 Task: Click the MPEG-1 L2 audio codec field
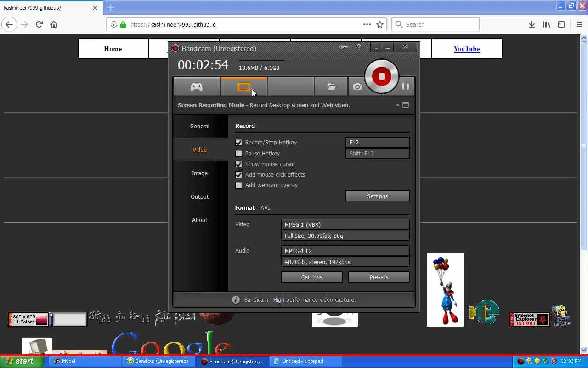(x=345, y=251)
